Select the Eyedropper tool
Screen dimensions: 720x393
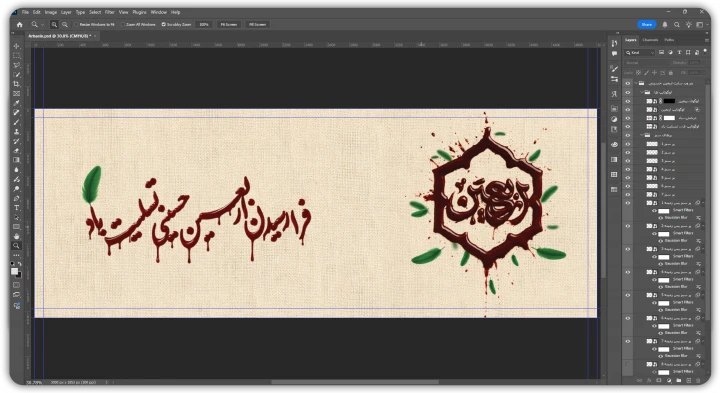point(17,103)
